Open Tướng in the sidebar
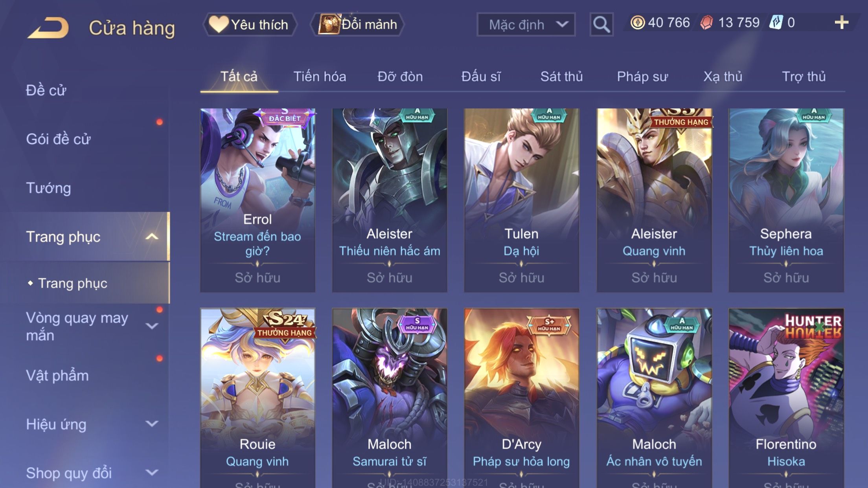This screenshot has height=488, width=868. coord(48,188)
